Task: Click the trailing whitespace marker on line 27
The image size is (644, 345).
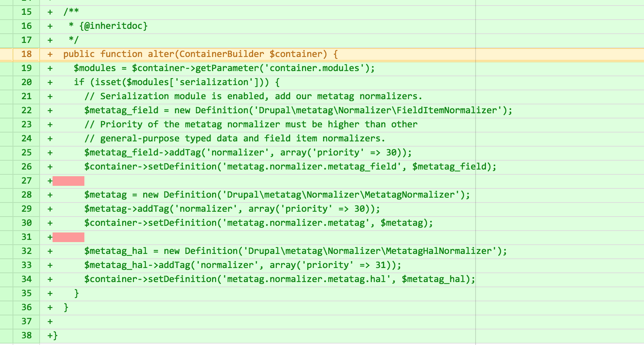Action: [x=68, y=181]
